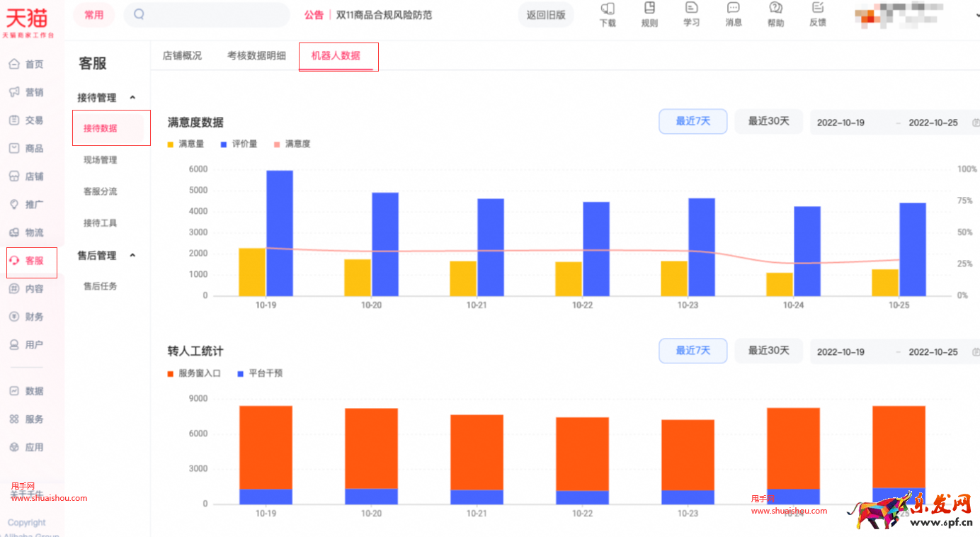Open account dropdown arrow at top right
980x537 pixels.
pyautogui.click(x=977, y=15)
